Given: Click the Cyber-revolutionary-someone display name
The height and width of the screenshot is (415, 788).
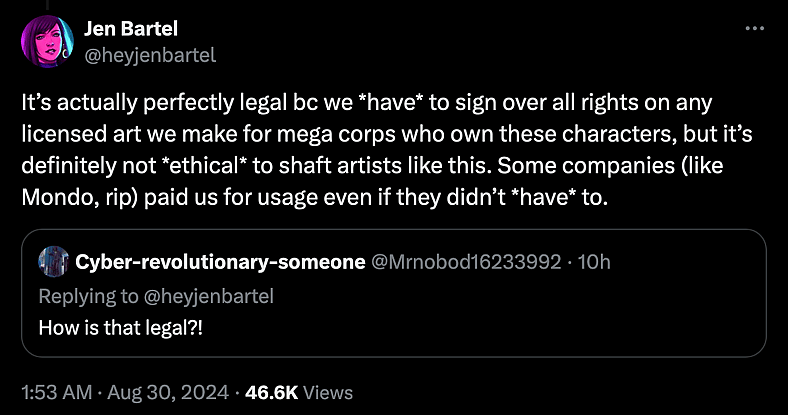Looking at the screenshot, I should [220, 262].
